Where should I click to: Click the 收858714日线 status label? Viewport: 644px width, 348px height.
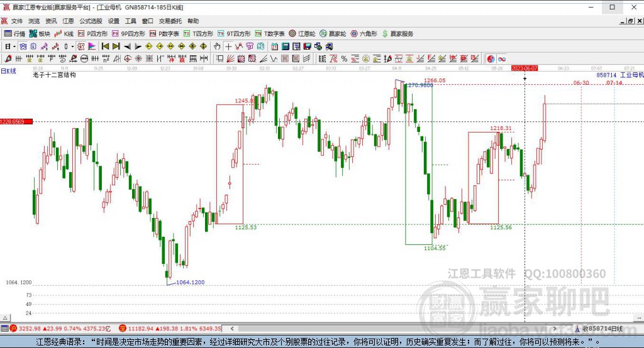tap(602, 329)
